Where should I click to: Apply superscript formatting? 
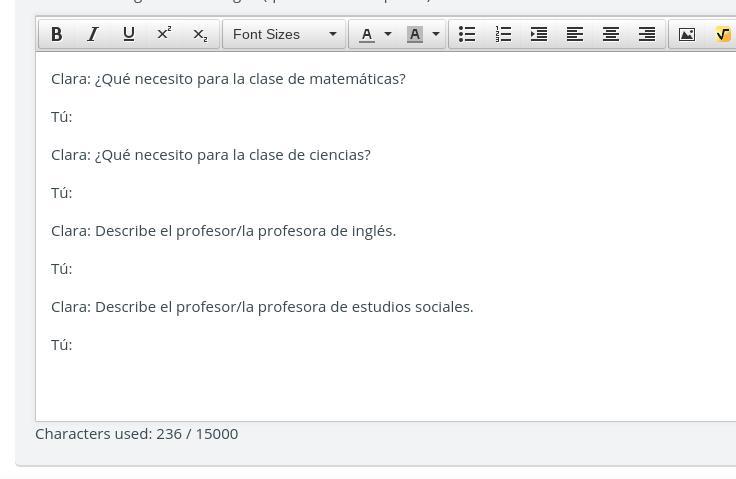point(165,34)
